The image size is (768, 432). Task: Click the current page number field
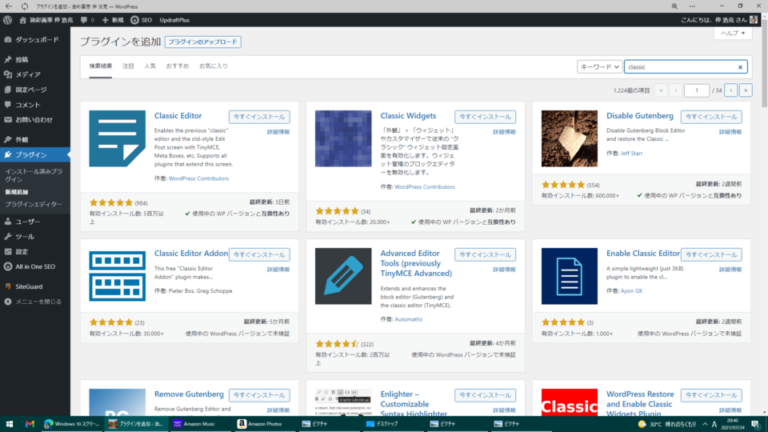point(696,91)
